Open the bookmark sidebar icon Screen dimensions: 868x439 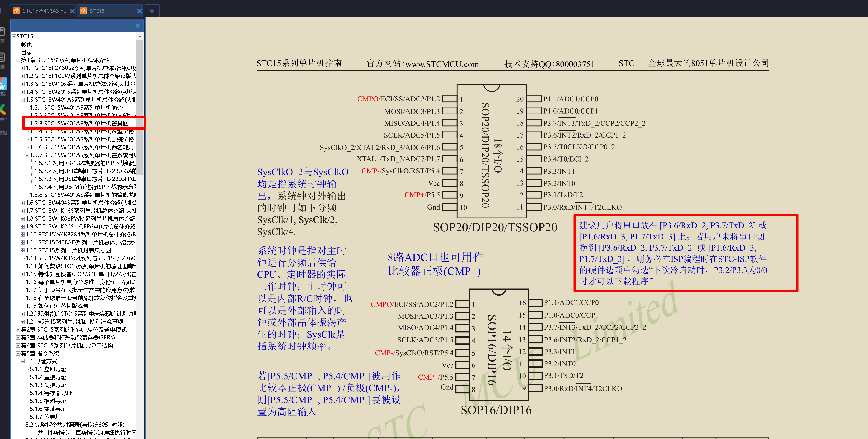pyautogui.click(x=2, y=32)
